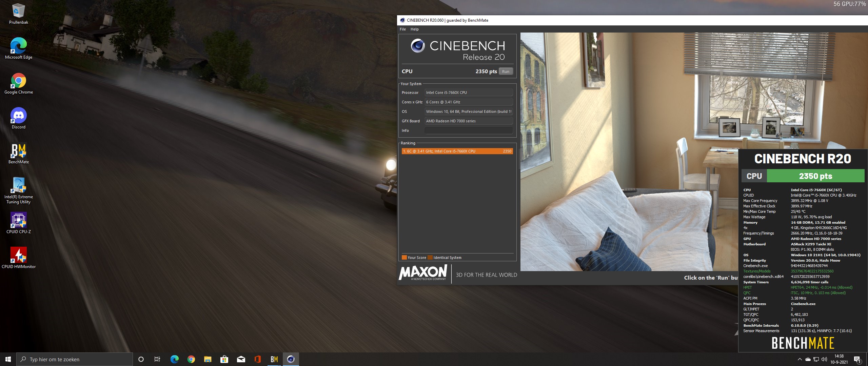Open BenchMate desktop shortcut
Image resolution: width=868 pixels, height=366 pixels.
pos(18,154)
